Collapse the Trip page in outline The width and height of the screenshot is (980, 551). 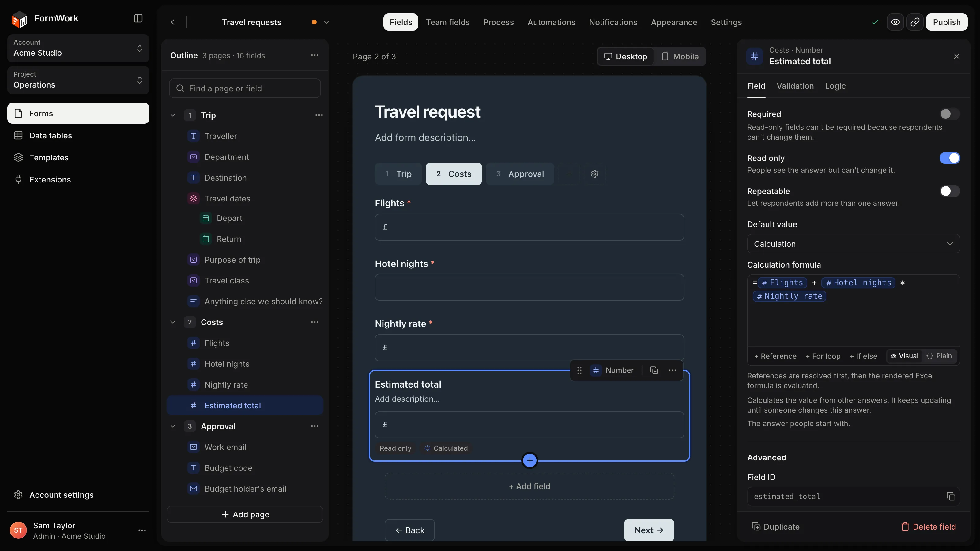173,115
